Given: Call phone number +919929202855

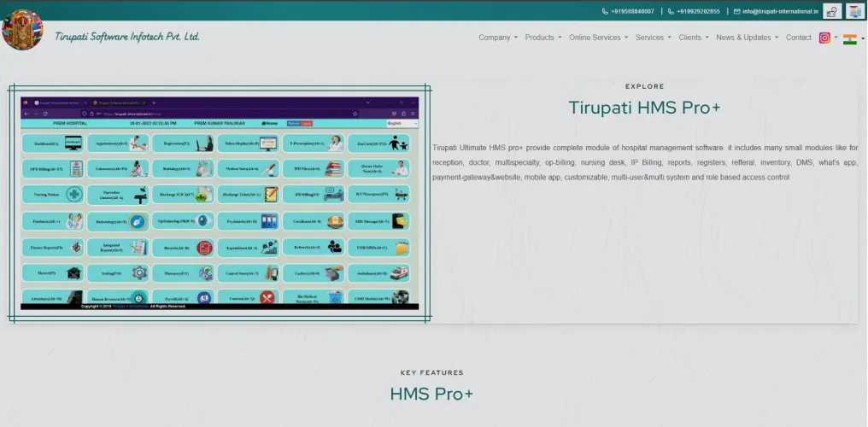Looking at the screenshot, I should tap(695, 11).
